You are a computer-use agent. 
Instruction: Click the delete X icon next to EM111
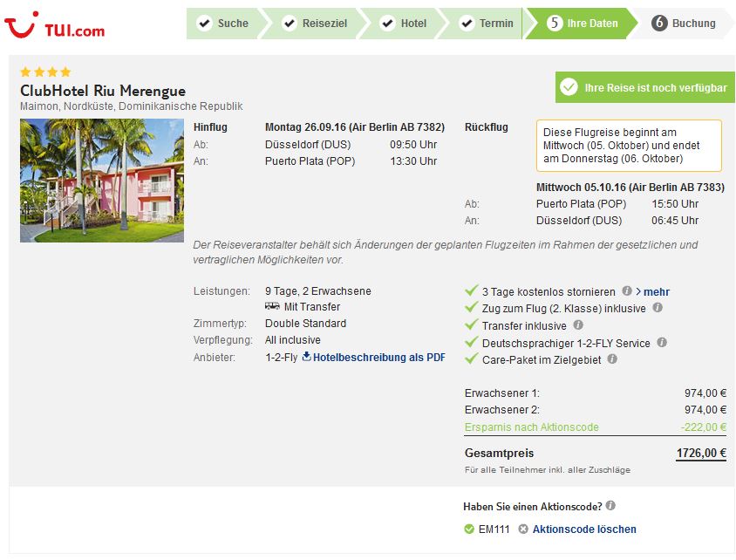523,529
